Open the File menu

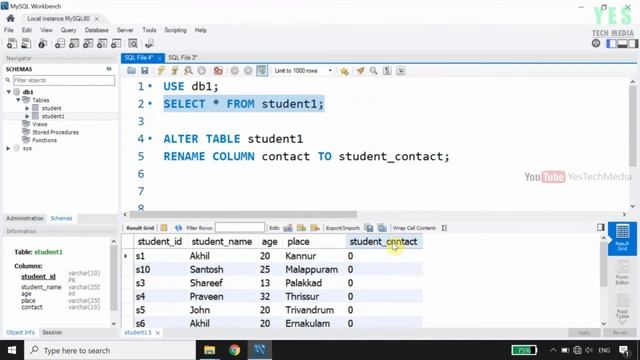point(9,30)
